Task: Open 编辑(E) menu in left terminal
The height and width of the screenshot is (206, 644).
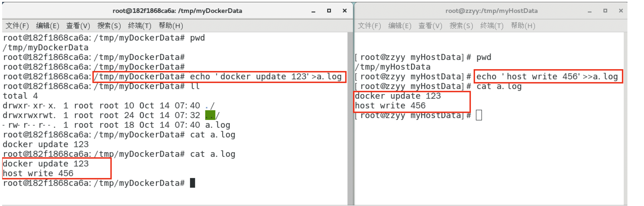Action: click(48, 26)
